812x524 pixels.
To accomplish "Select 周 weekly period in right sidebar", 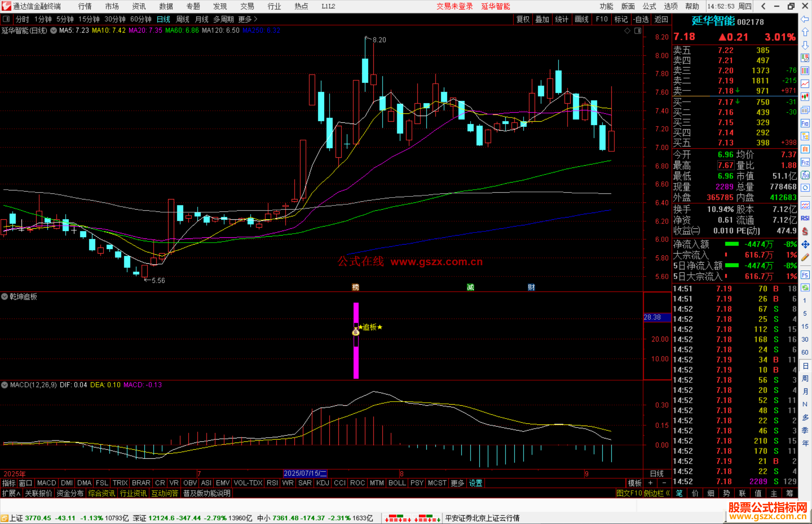I will click(805, 379).
